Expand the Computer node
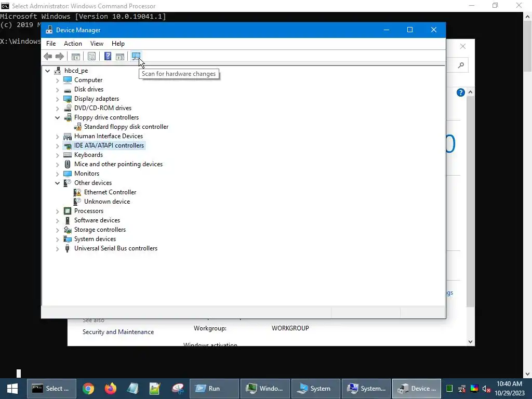The width and height of the screenshot is (532, 399). coord(57,81)
